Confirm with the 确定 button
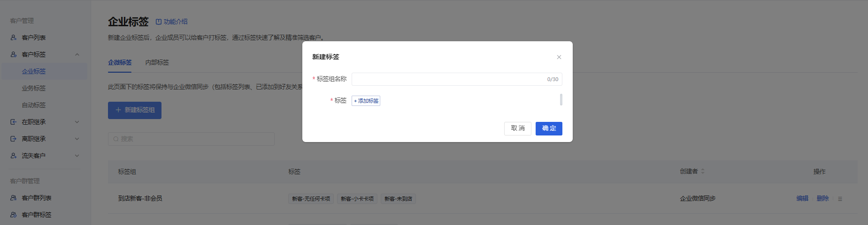This screenshot has width=868, height=225. [549, 128]
